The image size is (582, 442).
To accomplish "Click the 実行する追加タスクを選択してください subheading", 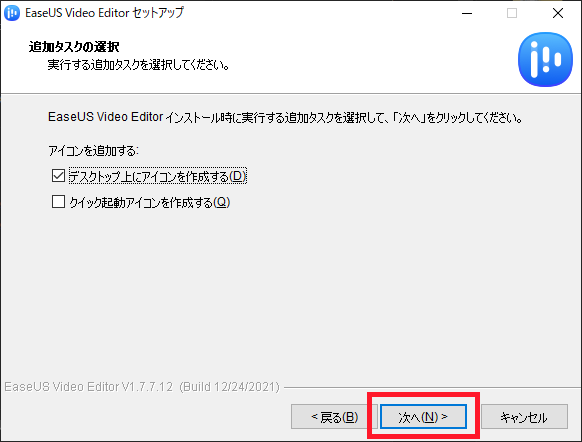I will pyautogui.click(x=138, y=65).
